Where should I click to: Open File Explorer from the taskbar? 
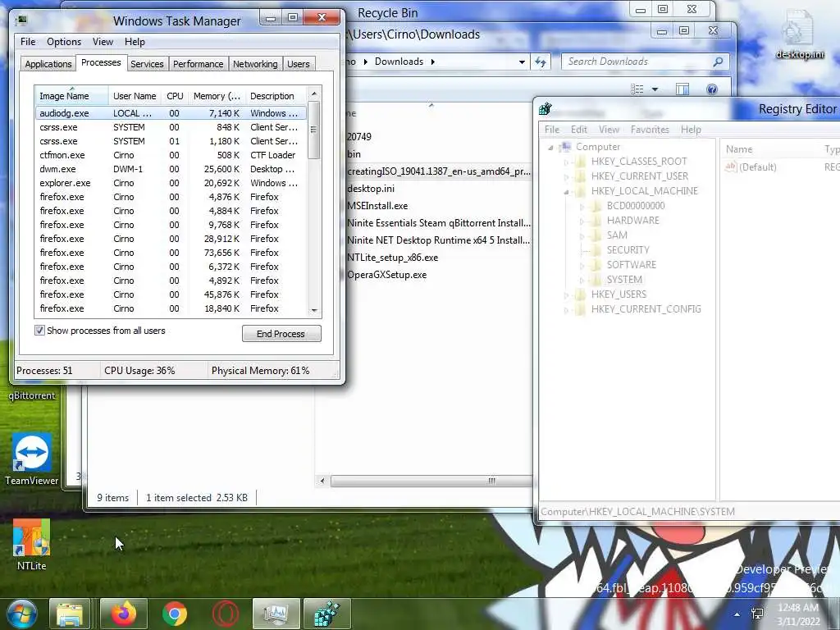[x=71, y=614]
